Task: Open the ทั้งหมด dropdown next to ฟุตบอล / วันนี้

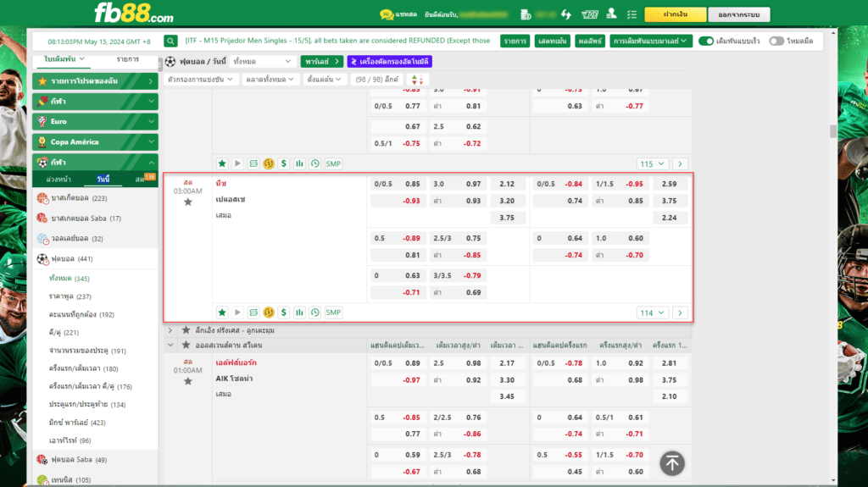Action: coord(263,62)
